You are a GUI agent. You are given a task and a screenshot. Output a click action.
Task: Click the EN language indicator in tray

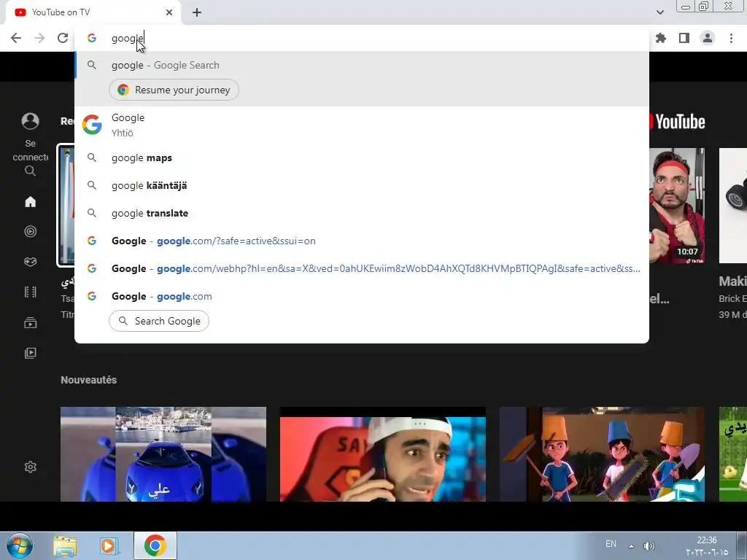[611, 544]
